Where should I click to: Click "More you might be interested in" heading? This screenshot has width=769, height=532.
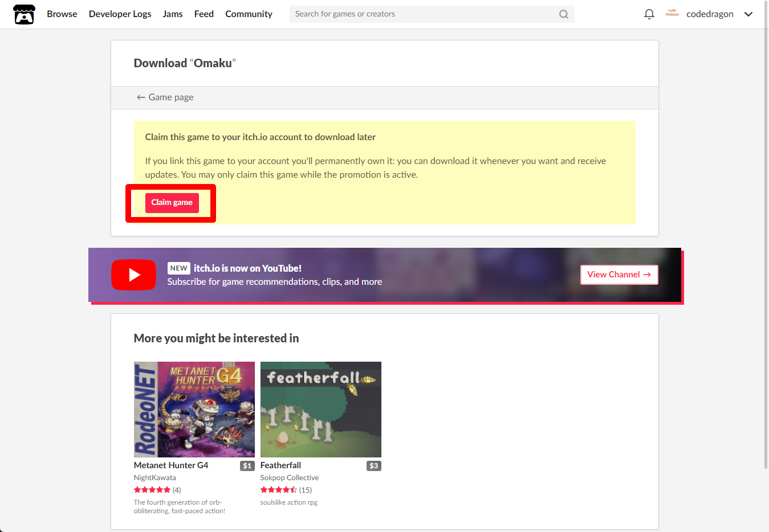click(217, 338)
